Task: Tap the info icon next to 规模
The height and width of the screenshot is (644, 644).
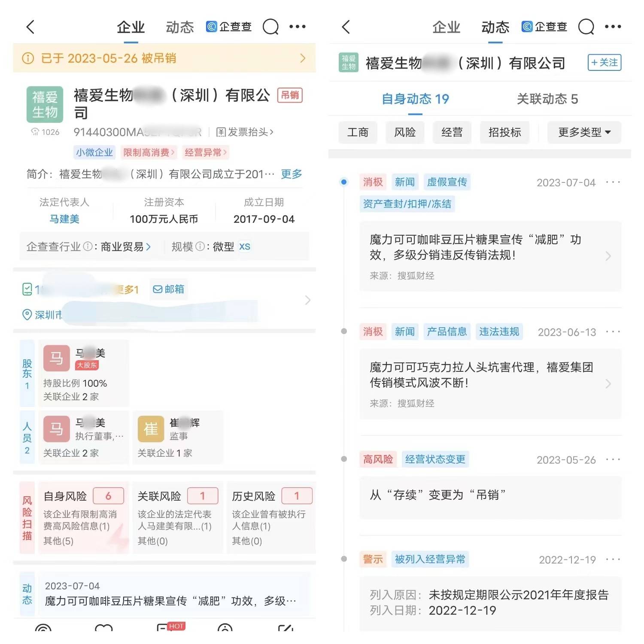Action: pyautogui.click(x=200, y=246)
